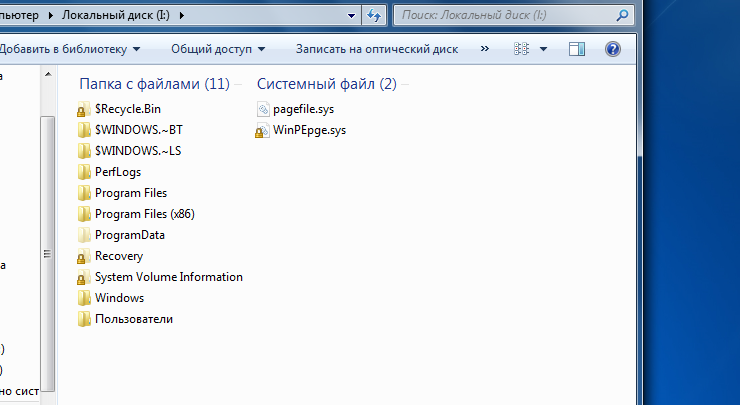Open the address bar history dropdown
The height and width of the screenshot is (405, 740).
click(351, 16)
